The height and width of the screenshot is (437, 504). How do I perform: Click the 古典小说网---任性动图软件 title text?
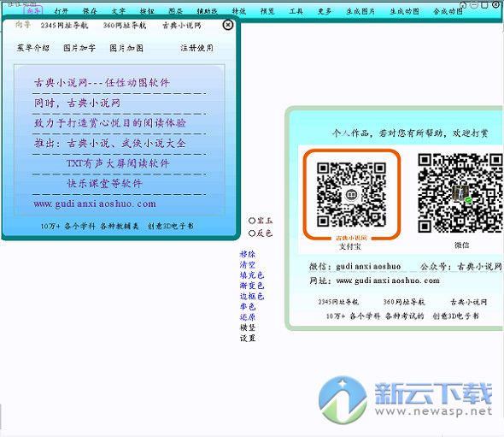coord(102,83)
